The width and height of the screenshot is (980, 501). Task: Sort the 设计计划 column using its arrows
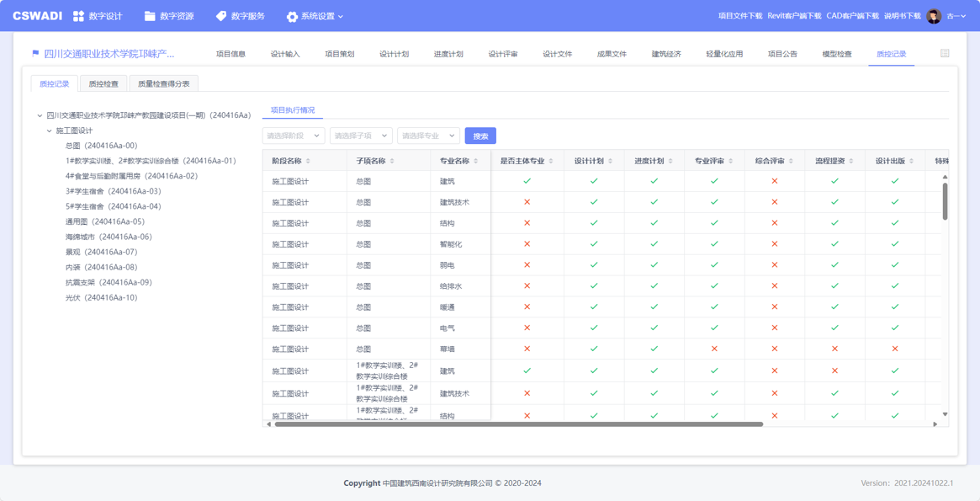tap(610, 161)
